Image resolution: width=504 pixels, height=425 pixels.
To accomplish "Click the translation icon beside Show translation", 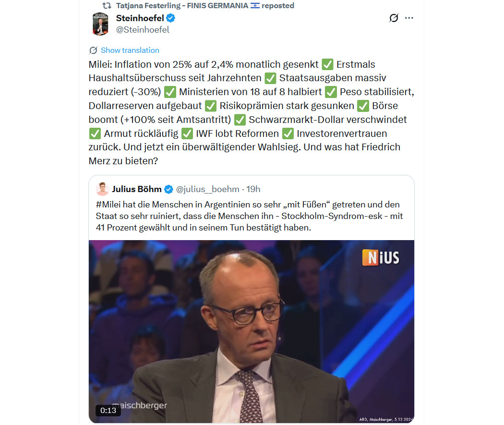I will (93, 50).
